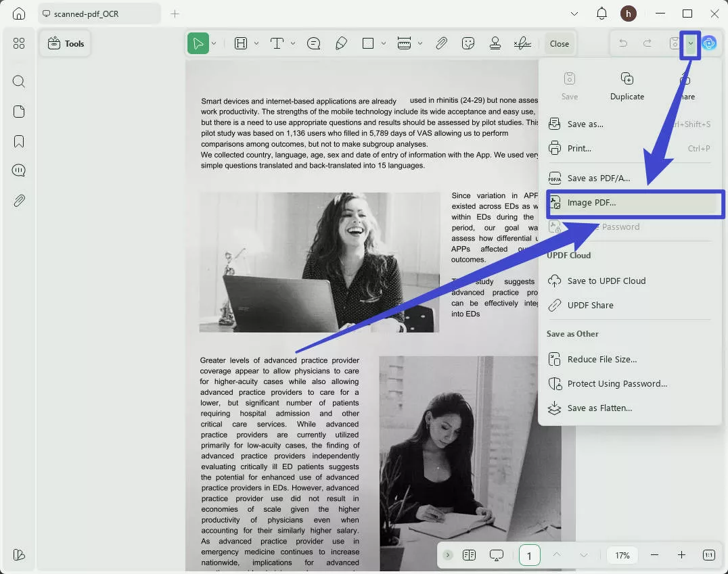Screen dimensions: 728x574
Task: Click the signature tool icon
Action: pos(522,43)
